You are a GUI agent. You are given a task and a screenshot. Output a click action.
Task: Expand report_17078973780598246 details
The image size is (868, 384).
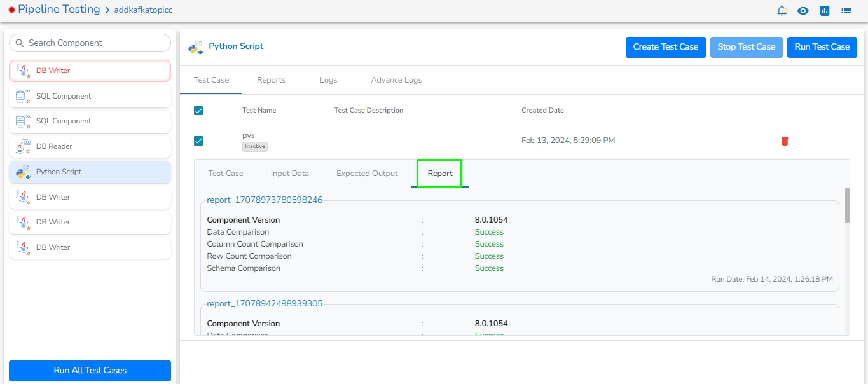click(x=265, y=200)
